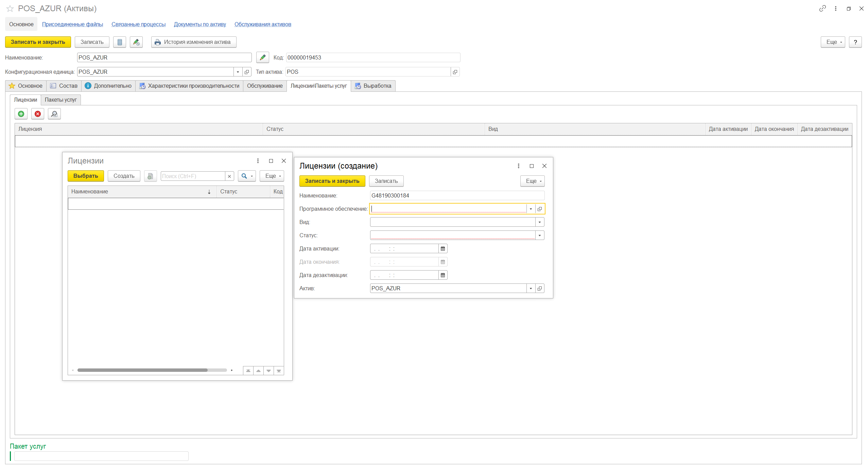
Task: Click the report list icon next to Записать
Action: (120, 42)
